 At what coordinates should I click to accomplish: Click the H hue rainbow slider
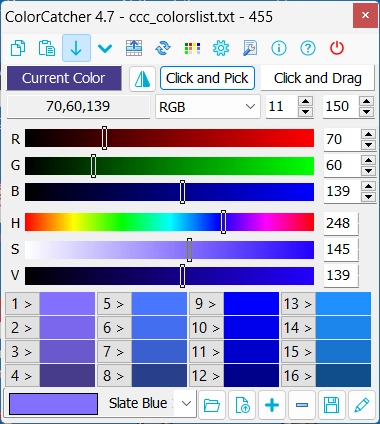tap(169, 222)
